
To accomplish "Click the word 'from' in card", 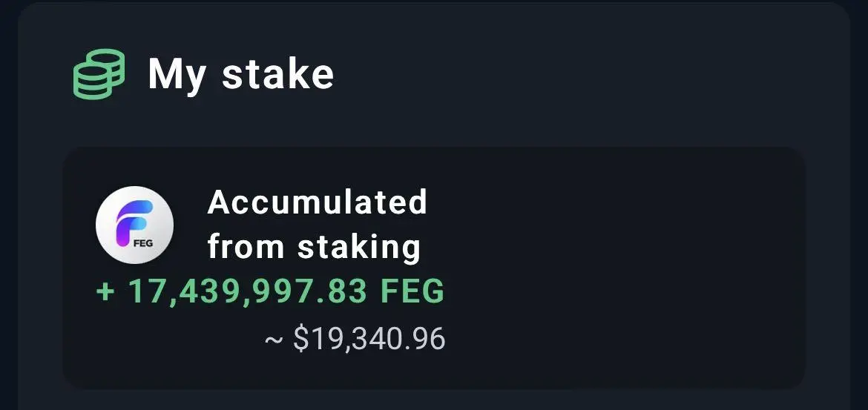I will pos(246,246).
